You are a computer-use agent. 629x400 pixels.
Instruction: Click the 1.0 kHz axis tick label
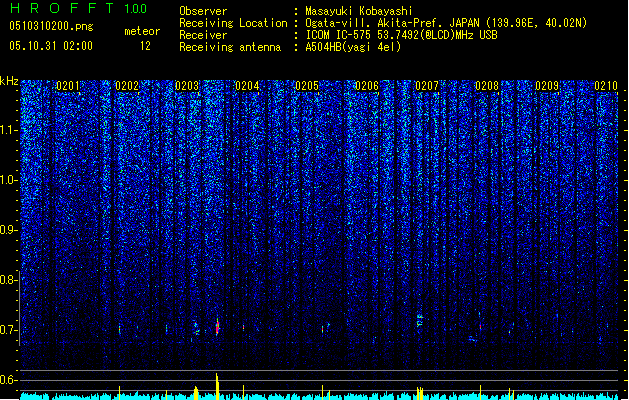point(8,180)
